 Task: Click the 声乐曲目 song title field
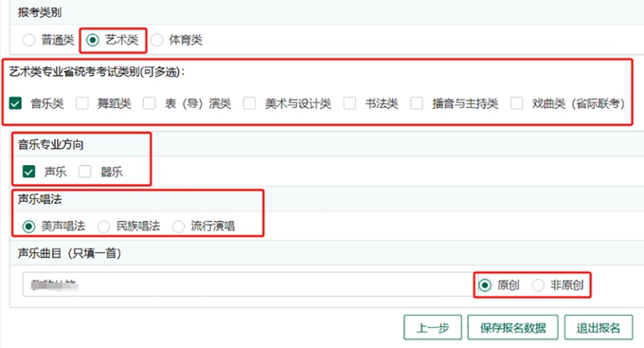click(x=248, y=284)
